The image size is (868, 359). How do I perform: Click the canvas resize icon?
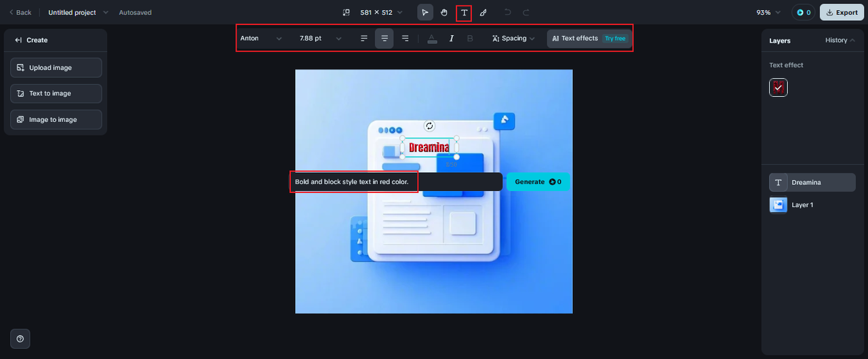click(x=347, y=12)
